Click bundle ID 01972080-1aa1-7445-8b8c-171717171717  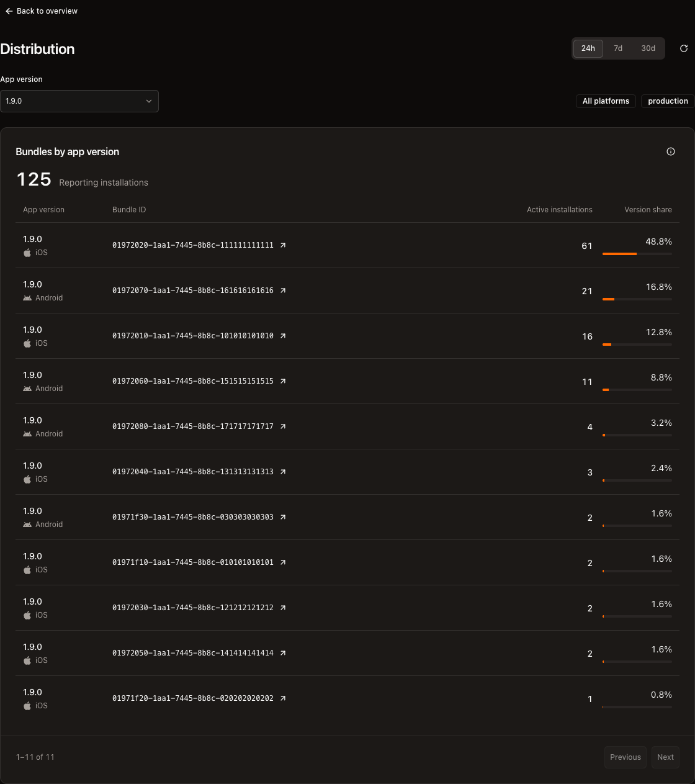[x=193, y=426]
